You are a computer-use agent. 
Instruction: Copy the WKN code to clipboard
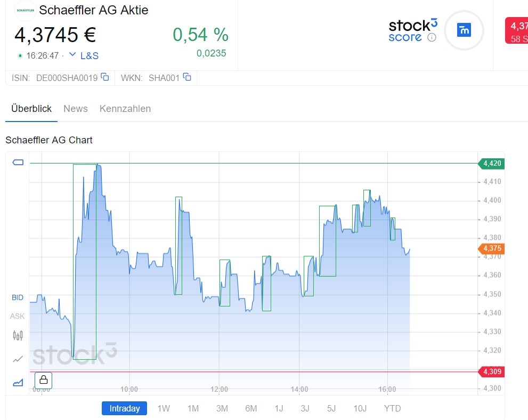(187, 77)
